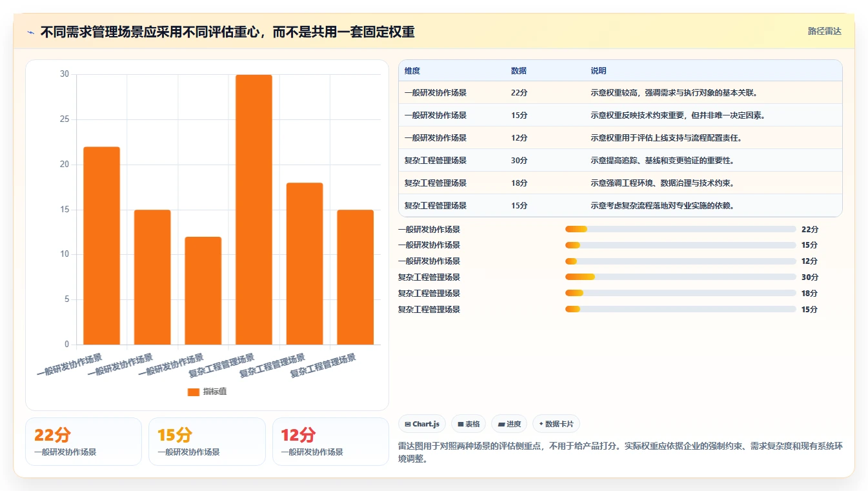Click the progress bar labeled 12分
The height and width of the screenshot is (491, 868).
point(680,261)
